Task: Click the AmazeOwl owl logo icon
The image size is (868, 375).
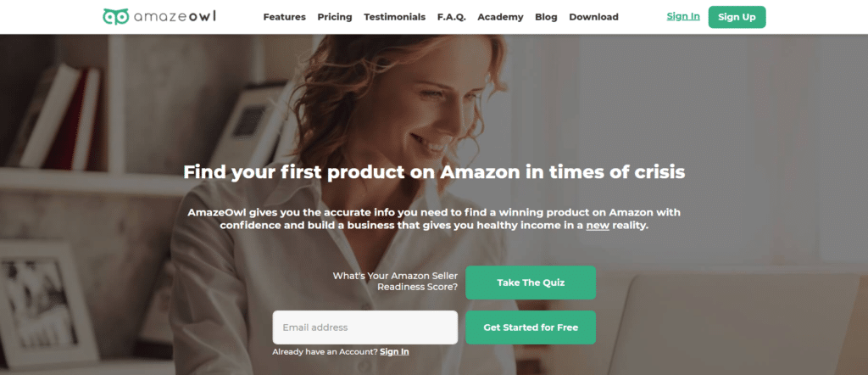Action: [x=115, y=17]
